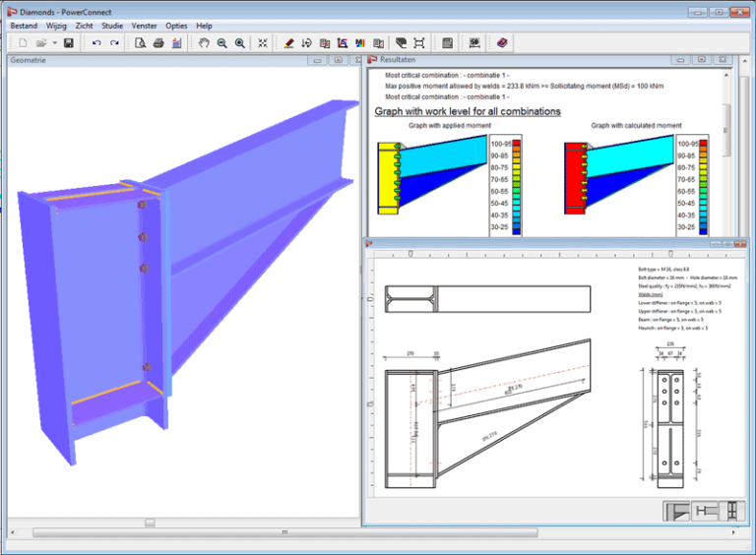Maximize the Resultaten sub-window
Image resolution: width=756 pixels, height=555 pixels.
point(702,60)
